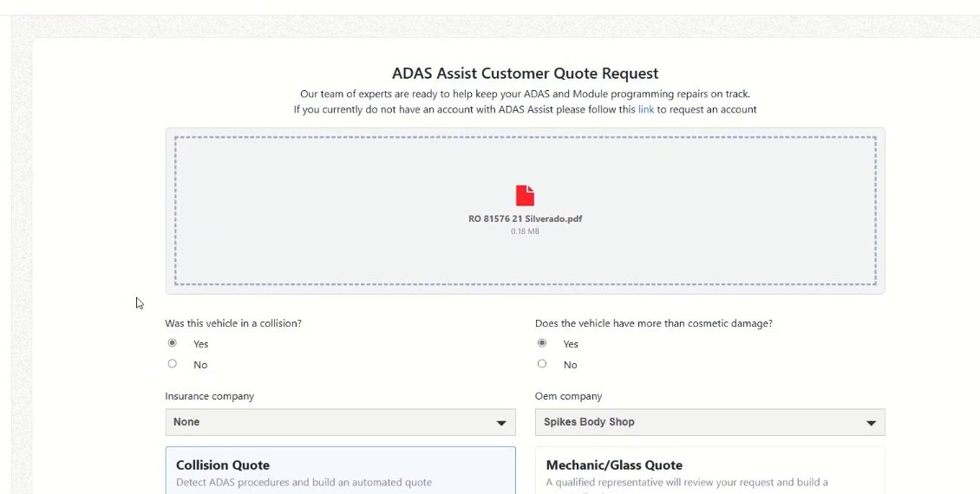Image resolution: width=980 pixels, height=494 pixels.
Task: Click the ADAS Assist Customer Quote Request heading
Action: [x=525, y=73]
